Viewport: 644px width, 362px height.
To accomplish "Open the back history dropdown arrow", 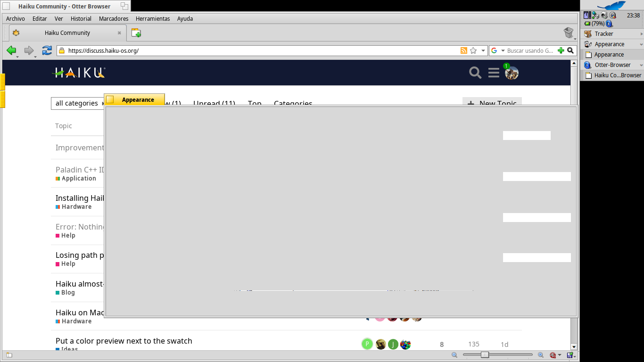I will point(18,57).
